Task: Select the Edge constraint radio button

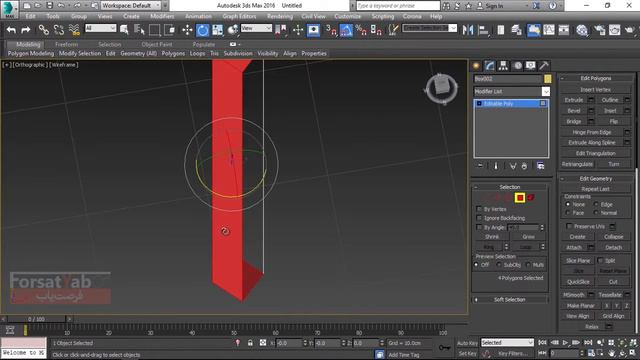Action: click(x=596, y=204)
